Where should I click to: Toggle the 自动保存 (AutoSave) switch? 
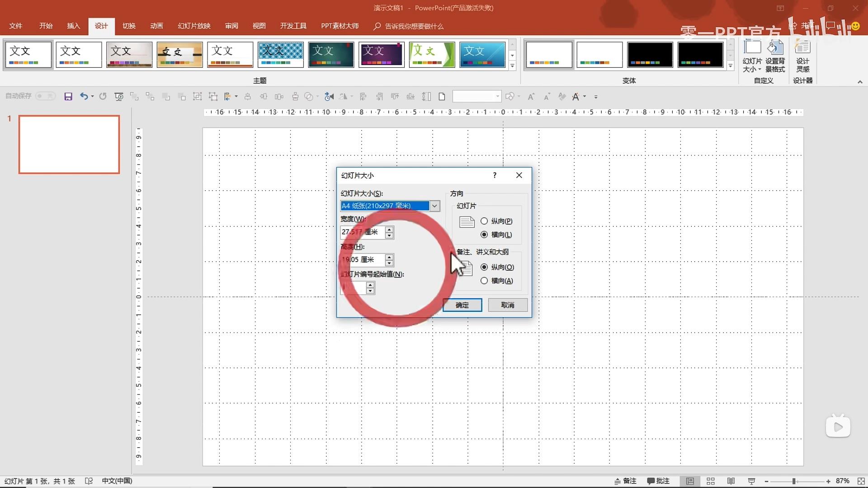click(45, 96)
